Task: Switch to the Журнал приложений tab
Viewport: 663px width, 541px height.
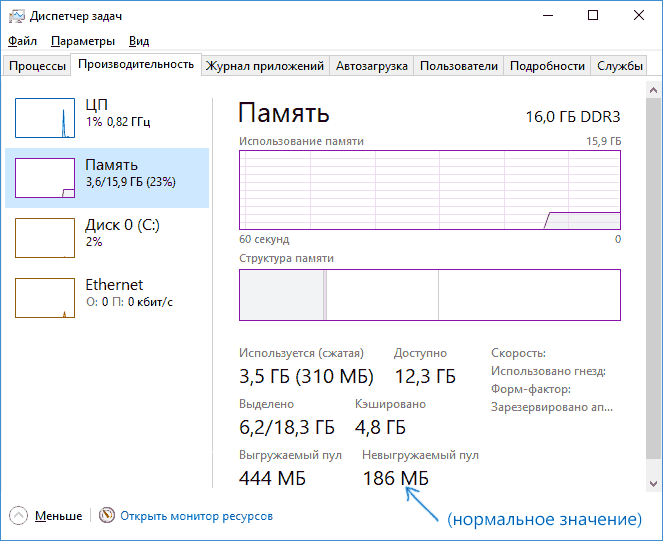Action: [265, 66]
